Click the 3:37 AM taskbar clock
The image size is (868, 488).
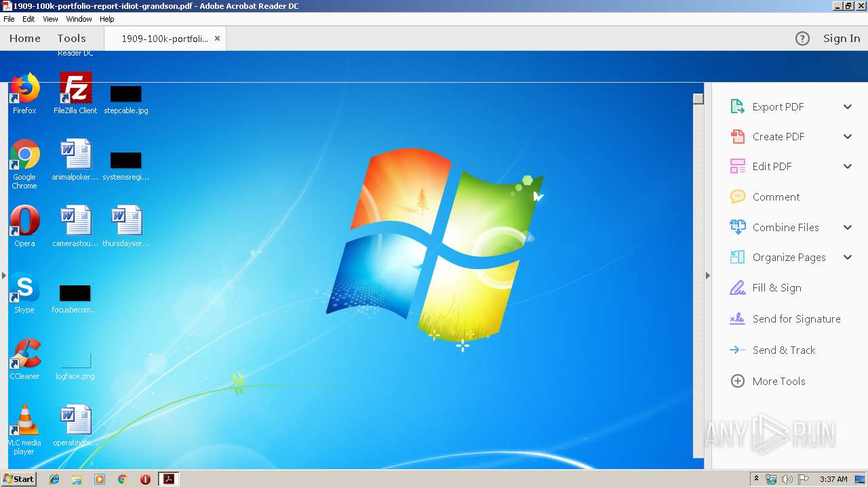tap(833, 479)
